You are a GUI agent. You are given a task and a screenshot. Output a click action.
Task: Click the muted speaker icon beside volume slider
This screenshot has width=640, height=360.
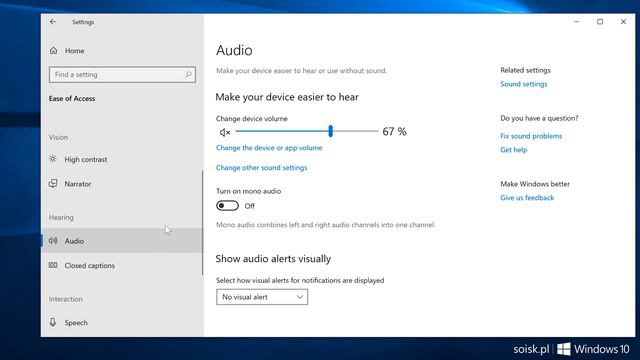pyautogui.click(x=224, y=132)
